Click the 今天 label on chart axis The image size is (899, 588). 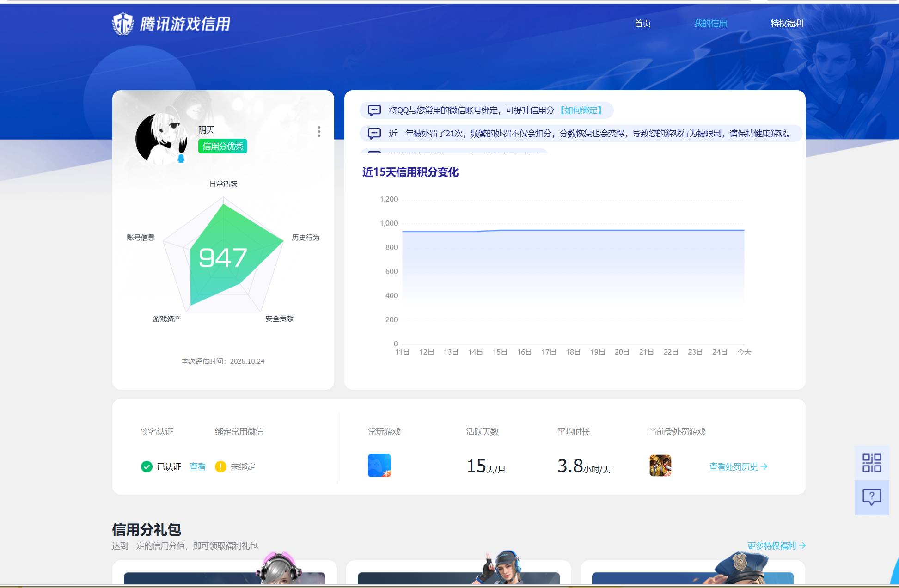744,352
